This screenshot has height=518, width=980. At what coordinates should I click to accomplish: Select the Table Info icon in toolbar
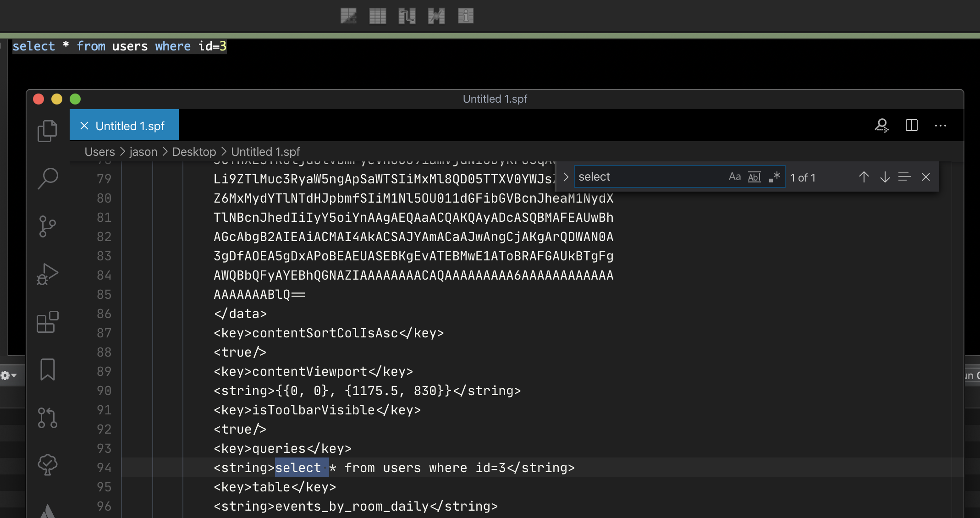click(465, 16)
